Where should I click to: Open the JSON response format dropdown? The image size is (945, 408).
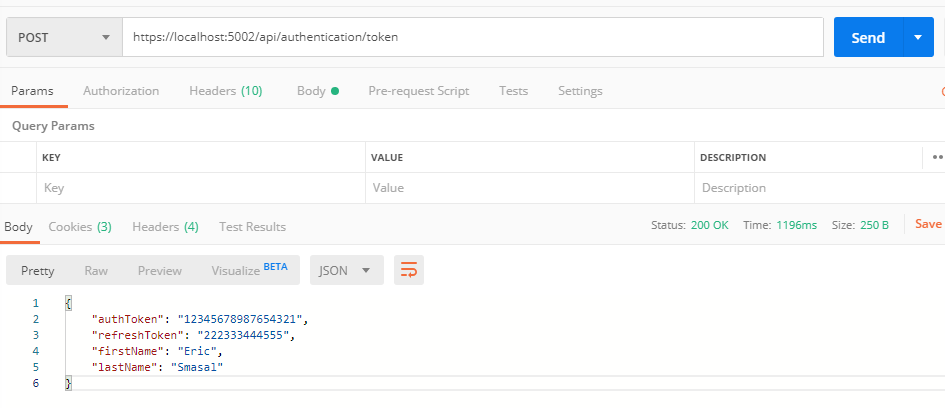[346, 270]
